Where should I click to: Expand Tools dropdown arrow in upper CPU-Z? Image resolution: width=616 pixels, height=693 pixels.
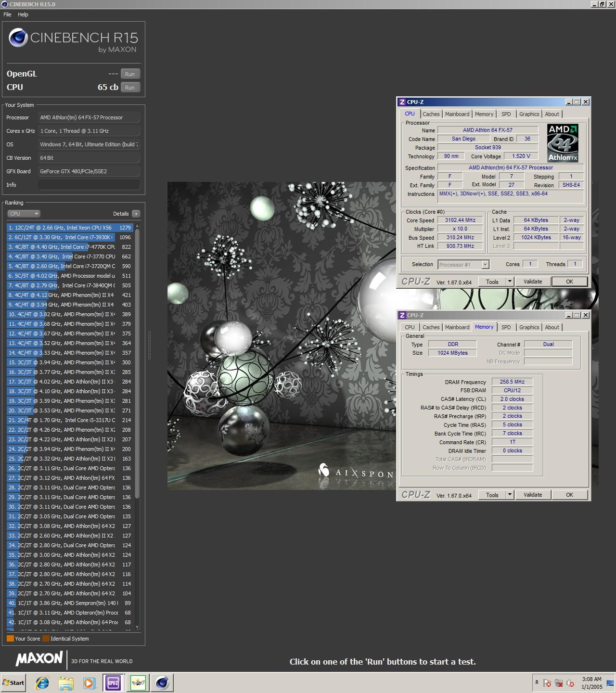[510, 282]
